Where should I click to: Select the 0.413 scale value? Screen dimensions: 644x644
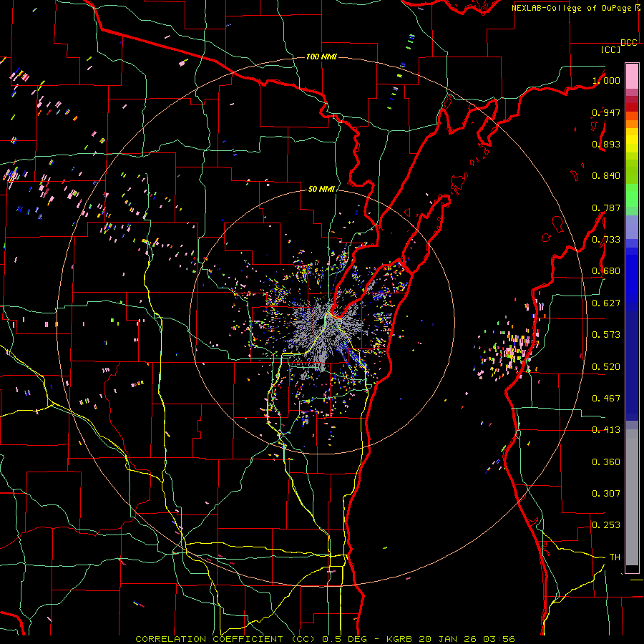pyautogui.click(x=606, y=430)
